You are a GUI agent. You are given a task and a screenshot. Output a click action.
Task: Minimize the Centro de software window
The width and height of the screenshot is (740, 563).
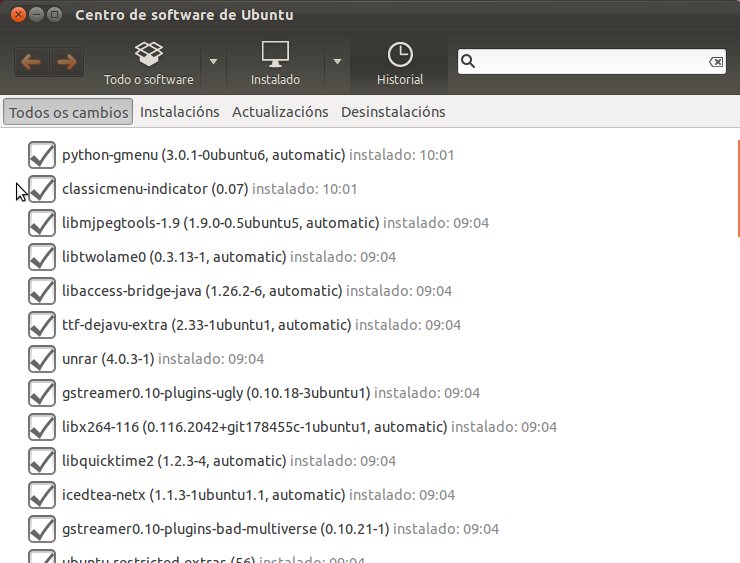(x=36, y=15)
